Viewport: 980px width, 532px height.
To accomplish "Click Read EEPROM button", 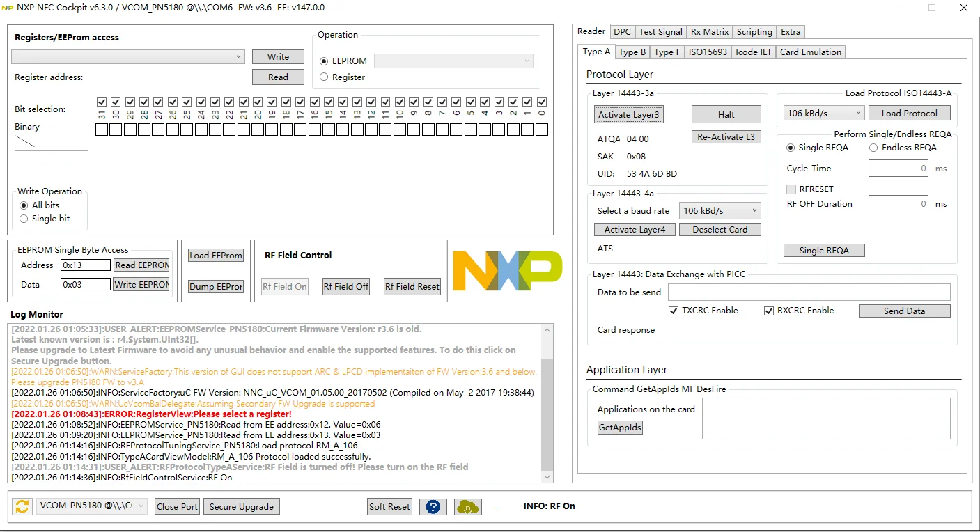I will pos(141,265).
